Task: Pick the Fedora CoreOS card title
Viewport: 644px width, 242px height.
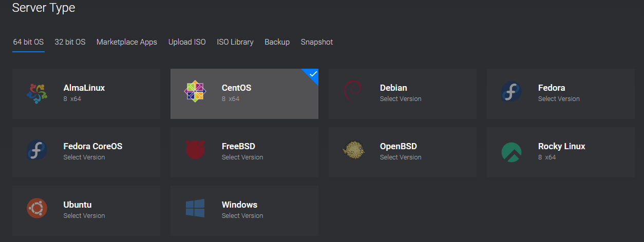Action: pyautogui.click(x=93, y=146)
